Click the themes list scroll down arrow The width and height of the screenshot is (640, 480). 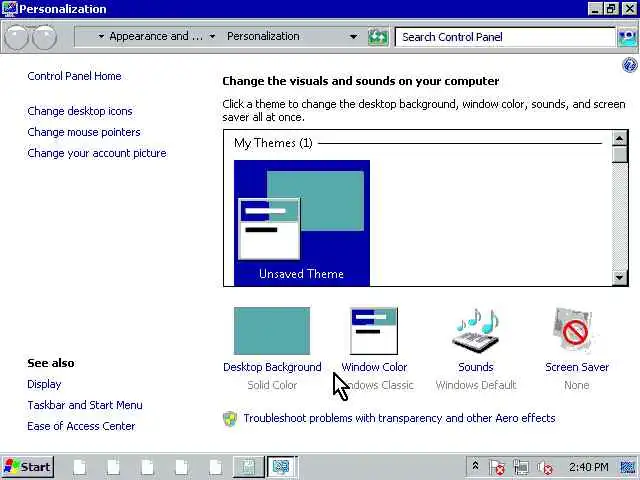[619, 278]
